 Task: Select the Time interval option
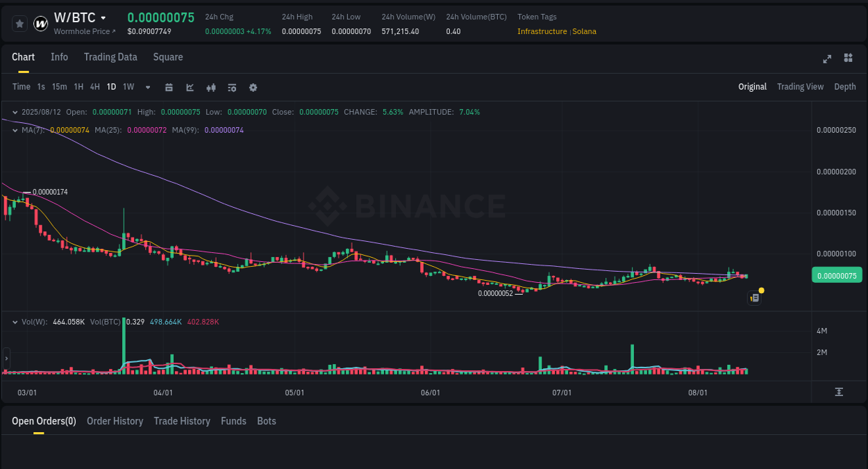[22, 87]
